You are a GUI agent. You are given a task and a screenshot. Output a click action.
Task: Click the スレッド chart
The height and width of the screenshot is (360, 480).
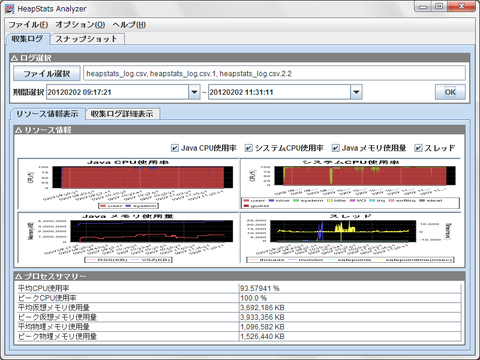(x=350, y=238)
